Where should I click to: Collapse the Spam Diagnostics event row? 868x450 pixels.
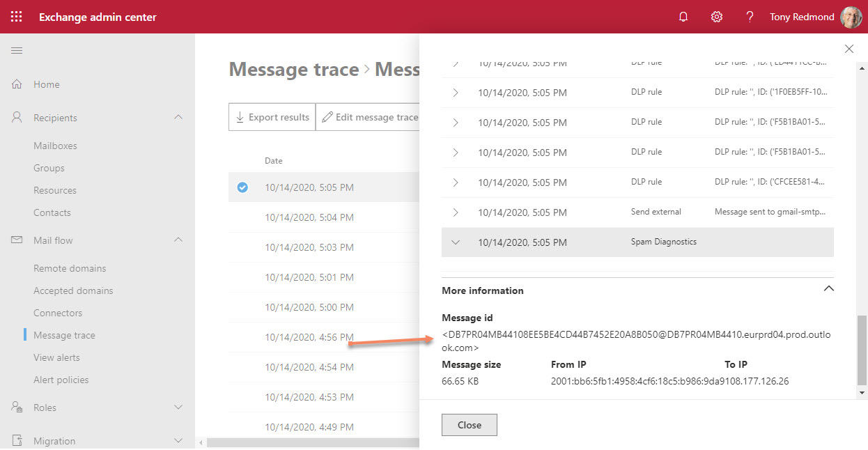pos(456,242)
